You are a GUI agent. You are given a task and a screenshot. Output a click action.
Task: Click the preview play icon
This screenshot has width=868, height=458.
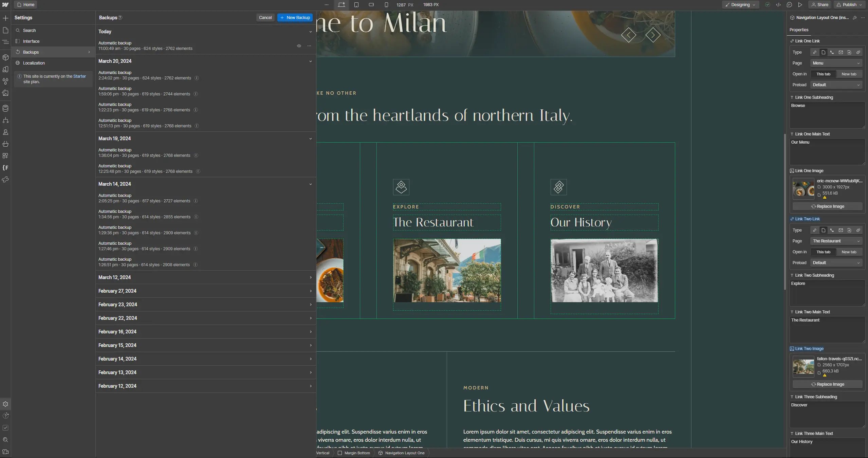tap(800, 5)
